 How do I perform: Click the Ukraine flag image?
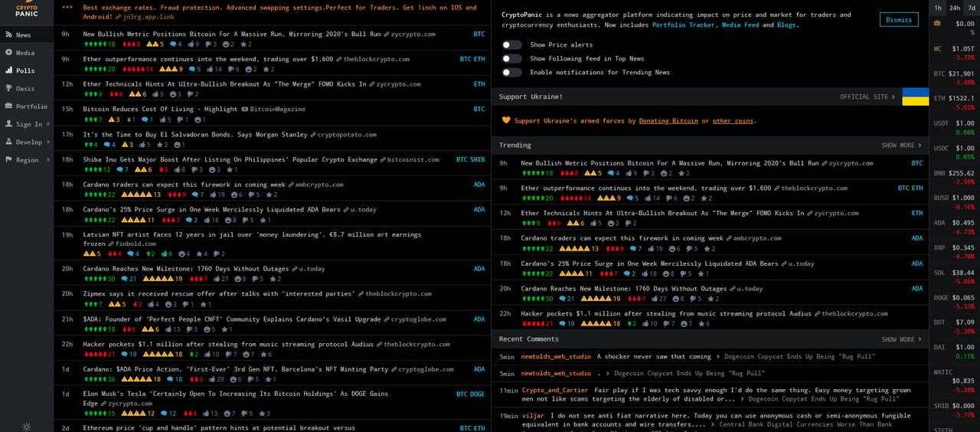tap(915, 97)
